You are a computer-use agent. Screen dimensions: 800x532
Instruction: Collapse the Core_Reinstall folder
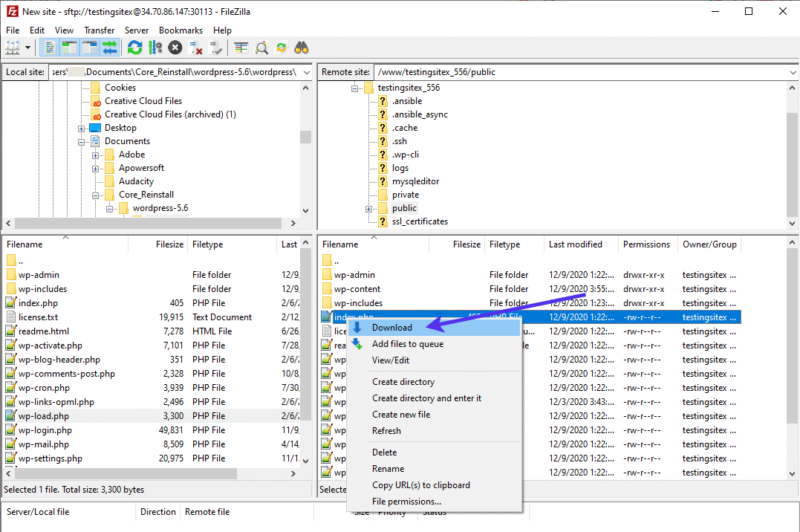tap(94, 195)
